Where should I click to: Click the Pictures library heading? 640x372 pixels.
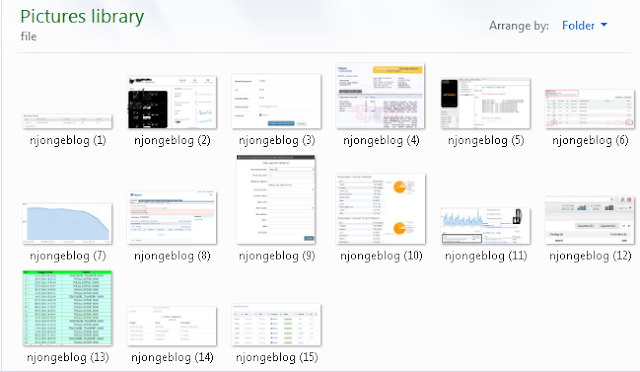[x=82, y=17]
